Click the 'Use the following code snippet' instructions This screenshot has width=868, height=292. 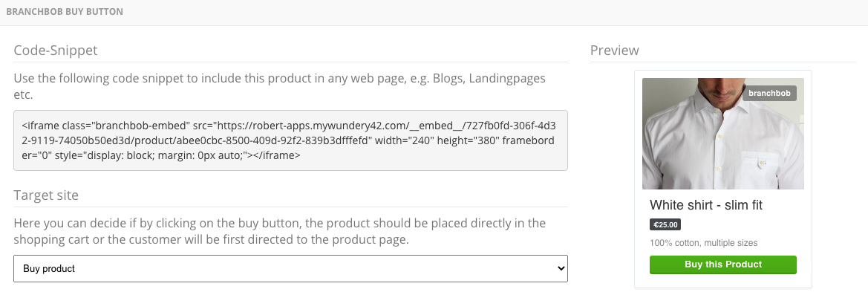tap(279, 86)
